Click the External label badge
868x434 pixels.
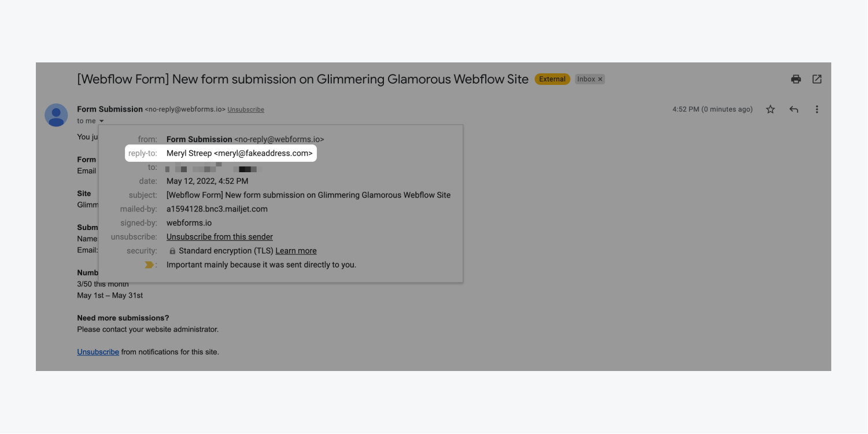coord(552,79)
